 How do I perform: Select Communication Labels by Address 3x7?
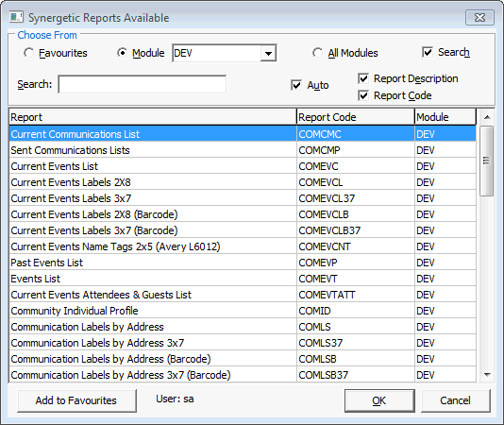tap(153, 343)
